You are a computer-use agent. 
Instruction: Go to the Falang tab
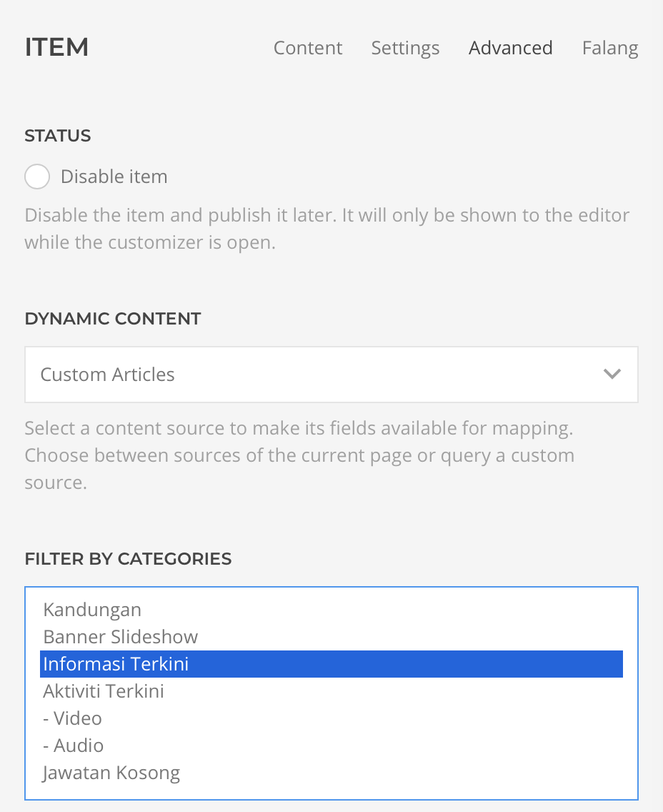tap(609, 48)
